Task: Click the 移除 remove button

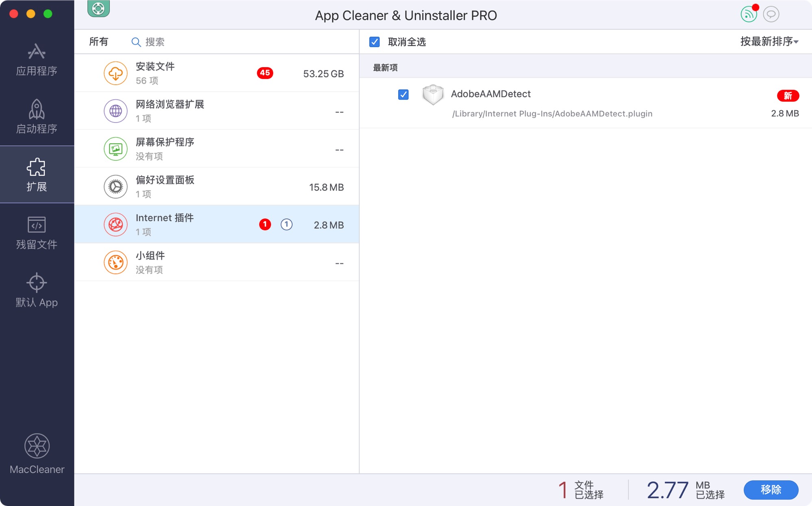Action: [771, 490]
